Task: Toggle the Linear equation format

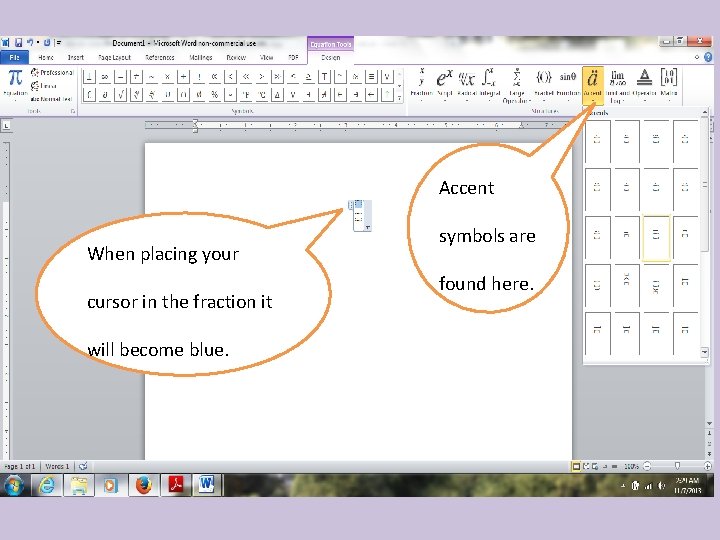Action: coord(44,85)
